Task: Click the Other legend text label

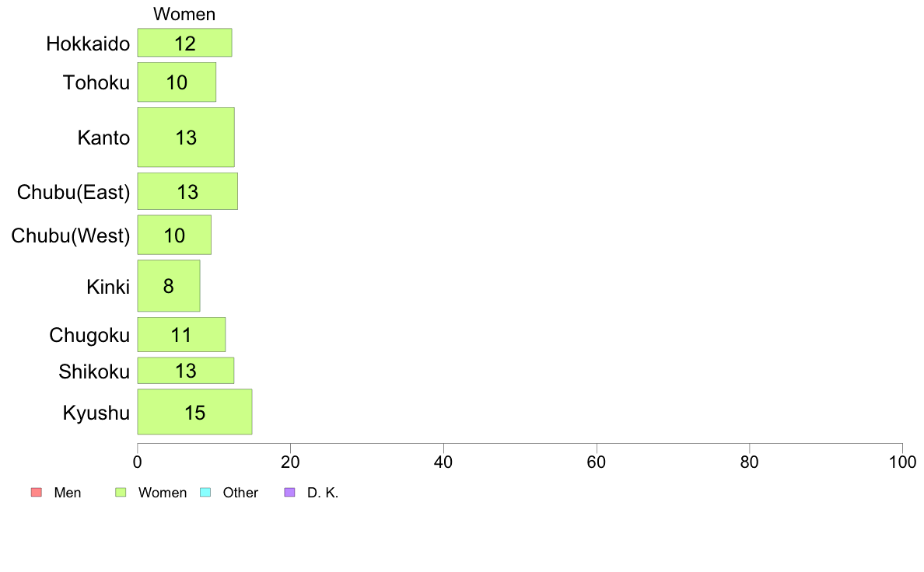Action: click(x=240, y=493)
